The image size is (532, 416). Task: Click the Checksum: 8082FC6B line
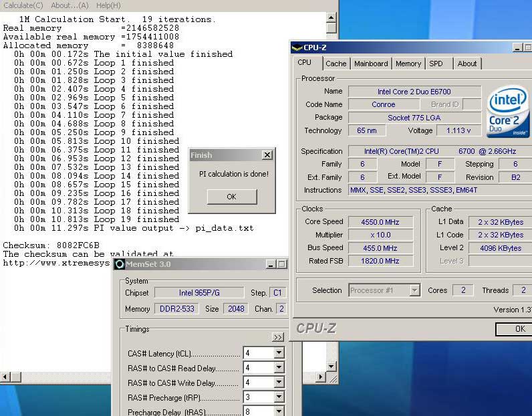pos(51,245)
